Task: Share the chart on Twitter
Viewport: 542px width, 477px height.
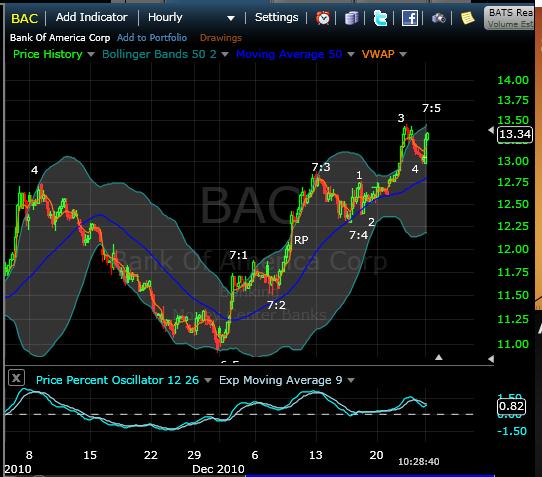Action: pos(380,18)
